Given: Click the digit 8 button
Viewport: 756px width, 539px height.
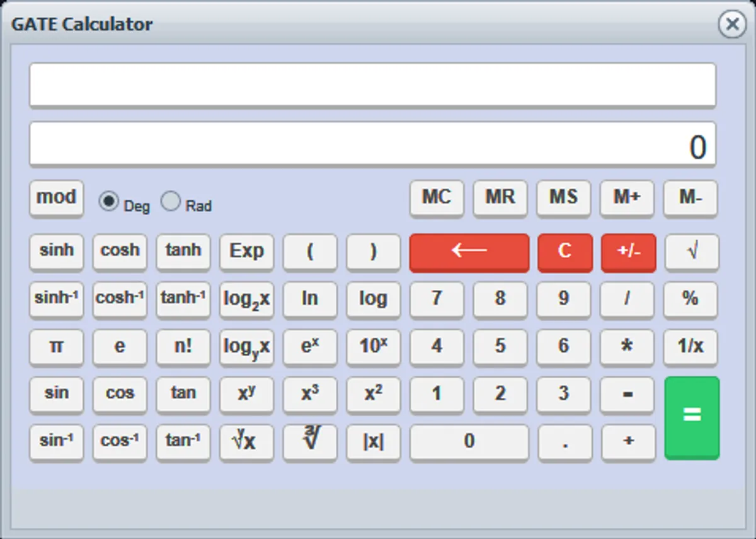Looking at the screenshot, I should click(500, 299).
